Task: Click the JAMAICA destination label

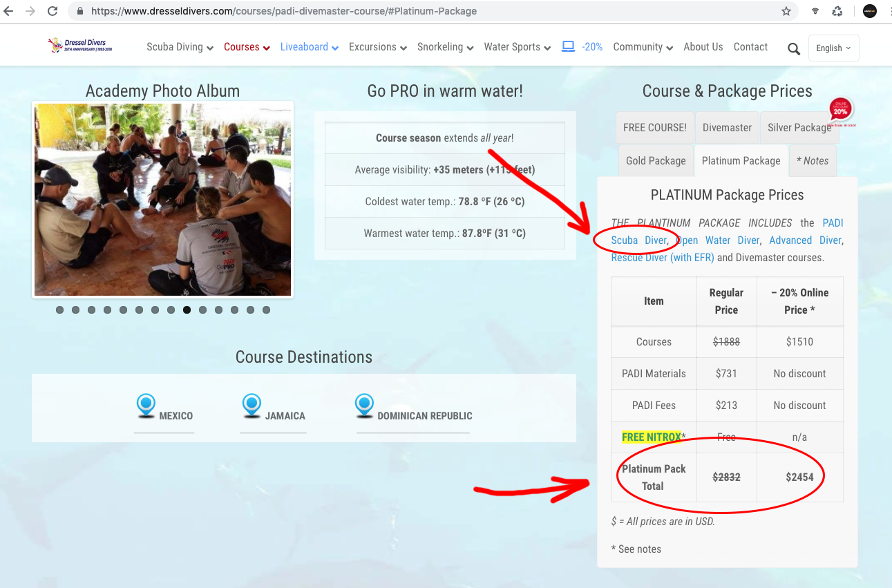Action: pos(285,416)
